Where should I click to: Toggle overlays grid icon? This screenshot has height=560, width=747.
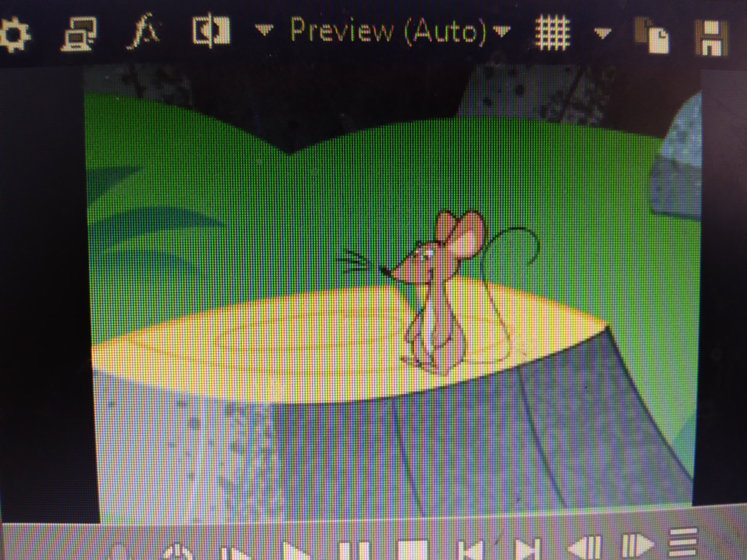(x=553, y=33)
